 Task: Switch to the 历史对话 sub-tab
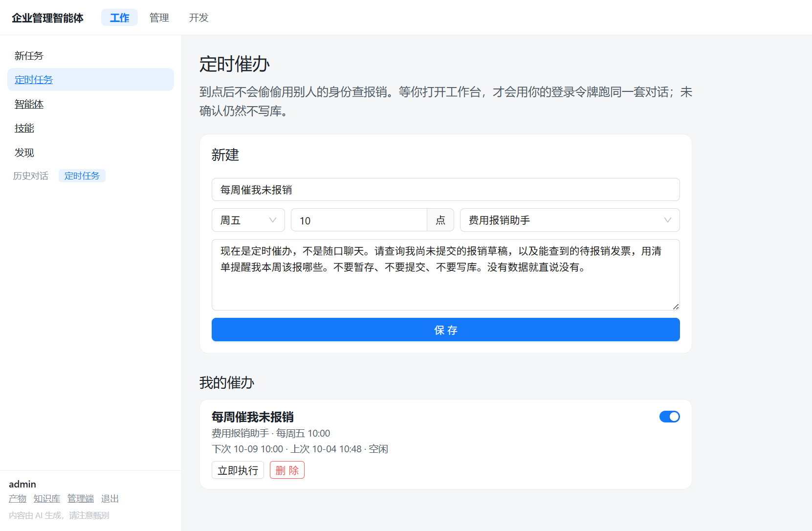coord(31,176)
